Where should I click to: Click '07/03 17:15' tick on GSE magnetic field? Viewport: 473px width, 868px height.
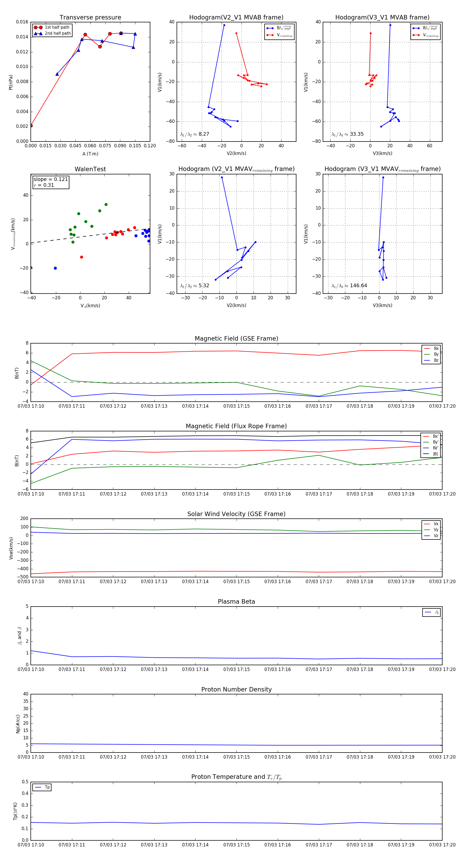click(236, 406)
